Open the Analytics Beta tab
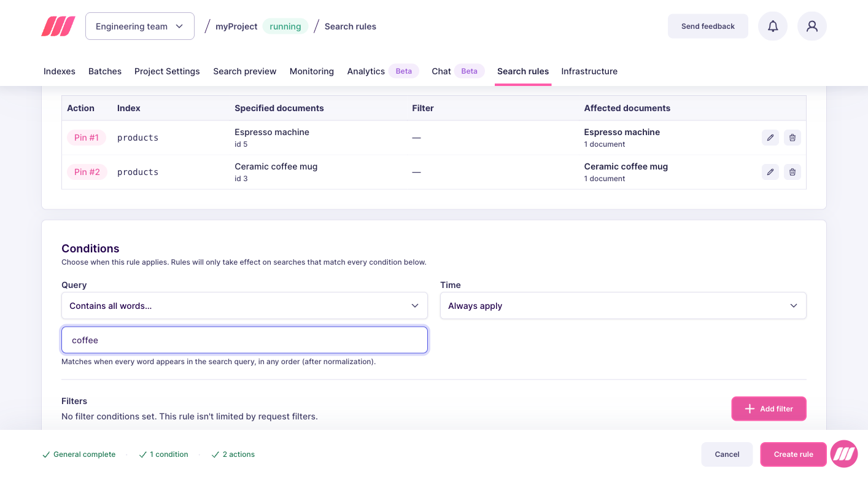 tap(383, 71)
